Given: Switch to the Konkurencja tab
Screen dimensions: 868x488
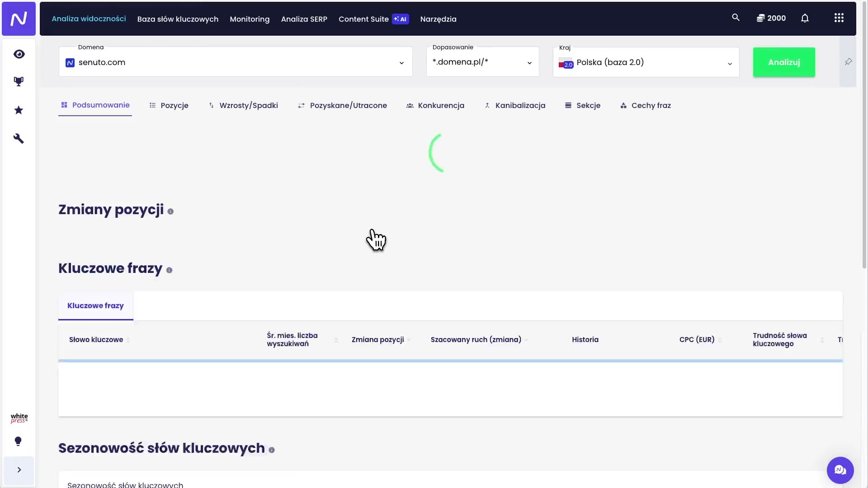Looking at the screenshot, I should pos(435,105).
